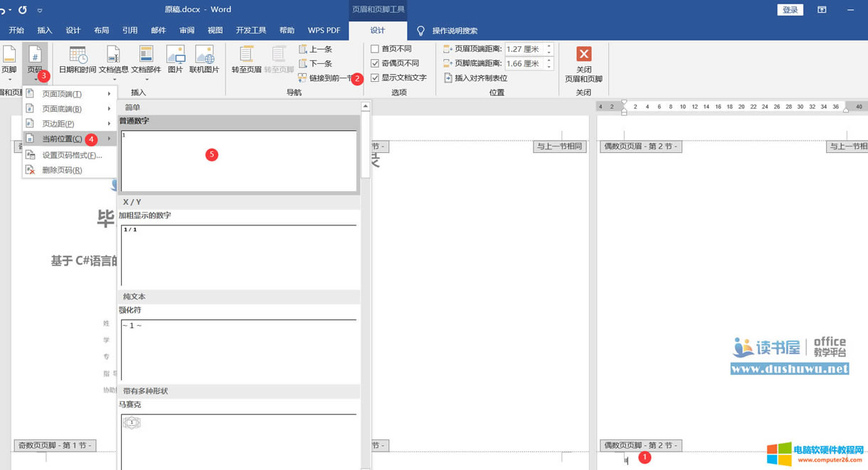Open the 页脚 footer dropdown
The width and height of the screenshot is (868, 470).
pyautogui.click(x=9, y=64)
